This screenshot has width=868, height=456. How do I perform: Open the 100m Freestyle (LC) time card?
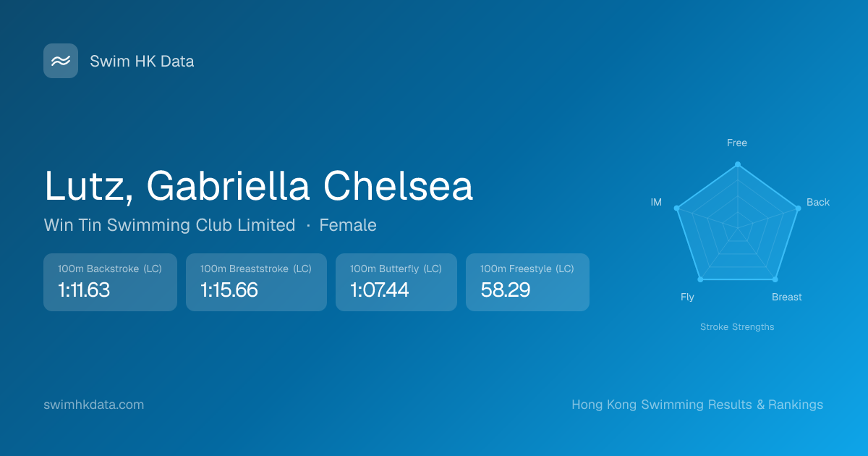click(527, 282)
